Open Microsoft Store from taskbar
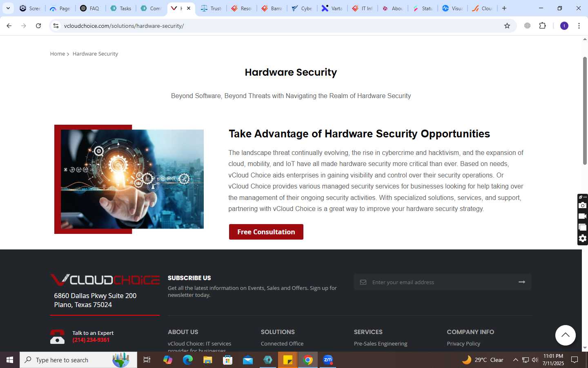Viewport: 588px width, 368px height. point(228,360)
